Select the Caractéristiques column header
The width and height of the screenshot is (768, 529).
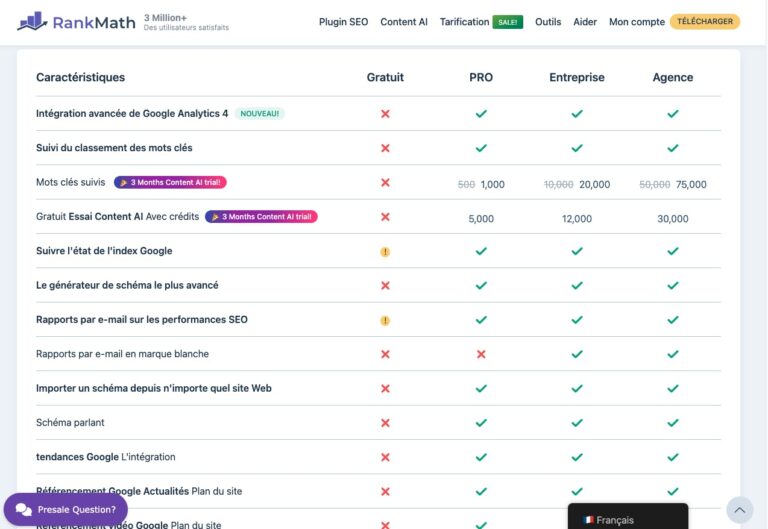point(80,77)
